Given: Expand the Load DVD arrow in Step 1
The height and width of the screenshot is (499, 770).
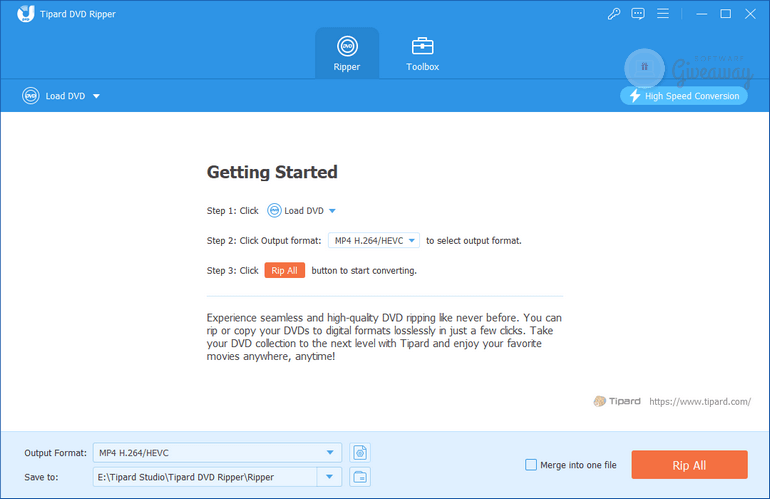Looking at the screenshot, I should 332,211.
